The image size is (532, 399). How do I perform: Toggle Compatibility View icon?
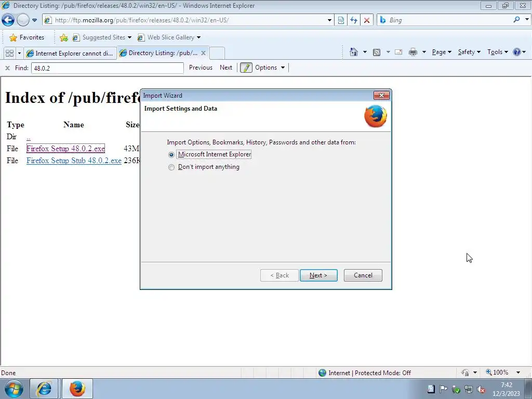(341, 20)
